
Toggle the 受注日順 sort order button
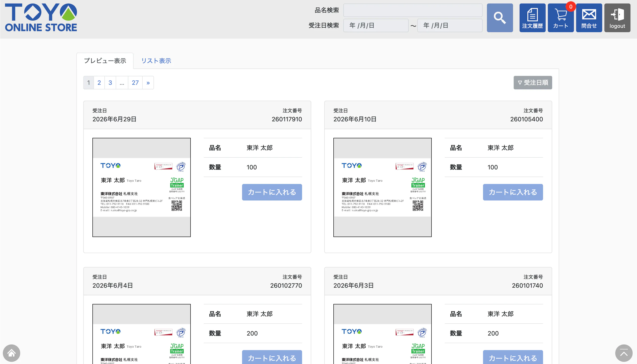pos(532,82)
